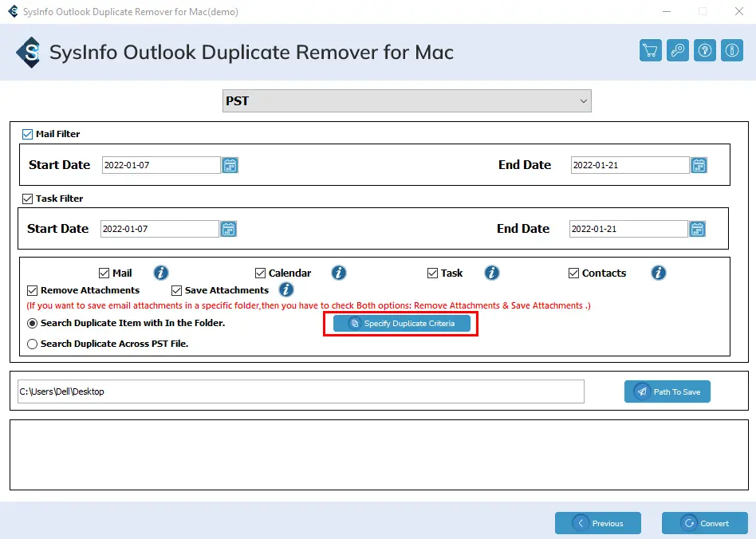Show info for the Task option

click(492, 273)
